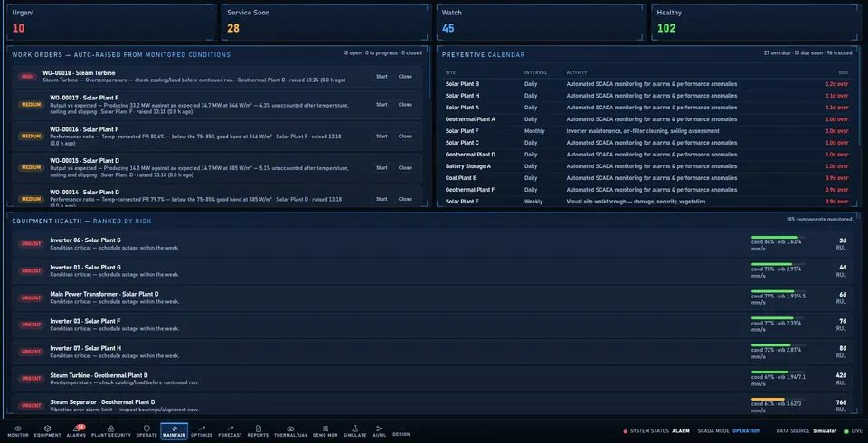Click the System Status ALARM label
868x443 pixels.
(x=681, y=431)
